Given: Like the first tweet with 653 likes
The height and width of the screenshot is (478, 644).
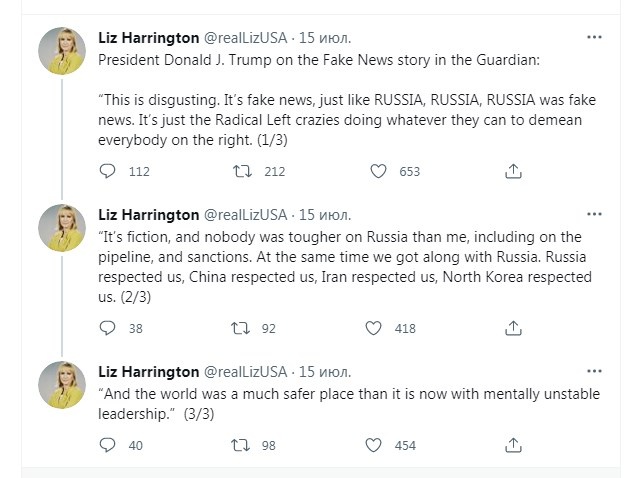Looking at the screenshot, I should [x=378, y=171].
